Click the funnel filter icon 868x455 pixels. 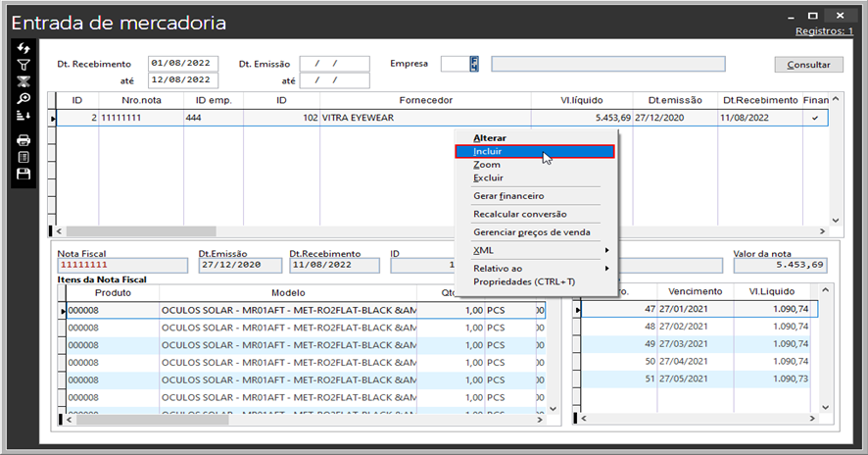coord(24,65)
